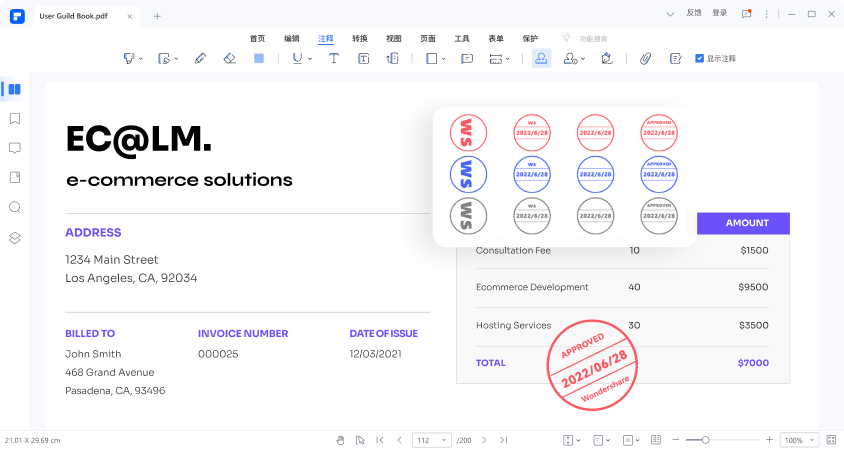This screenshot has width=844, height=450.
Task: Click the zoom slider handle
Action: (x=705, y=440)
